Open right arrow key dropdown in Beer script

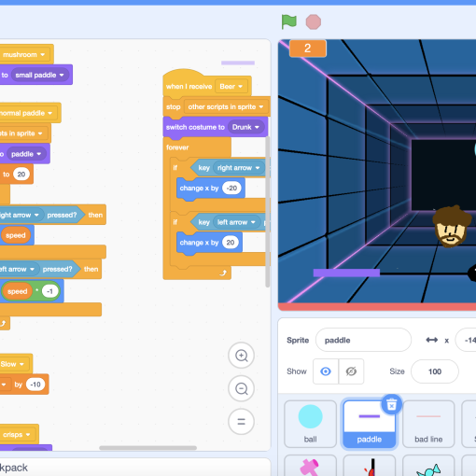coord(238,168)
